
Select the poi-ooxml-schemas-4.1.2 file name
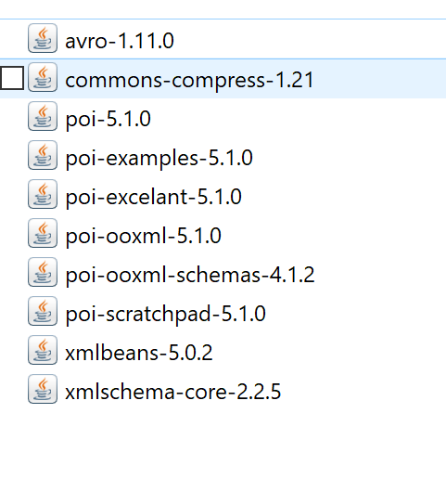click(190, 275)
